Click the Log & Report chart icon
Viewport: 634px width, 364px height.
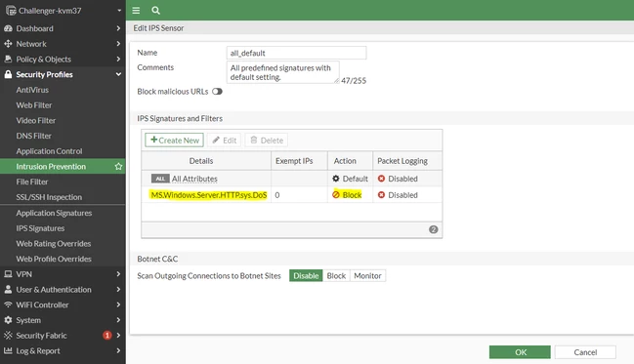[x=8, y=350]
